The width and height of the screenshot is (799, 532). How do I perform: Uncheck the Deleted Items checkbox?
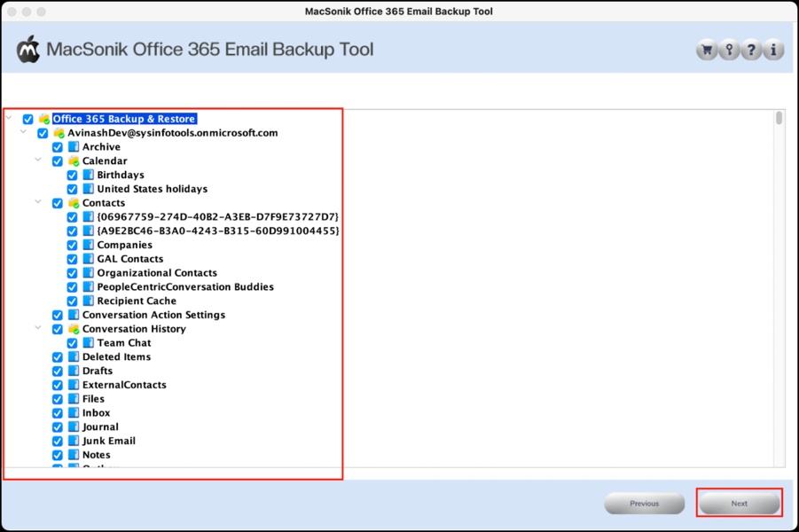pos(58,357)
